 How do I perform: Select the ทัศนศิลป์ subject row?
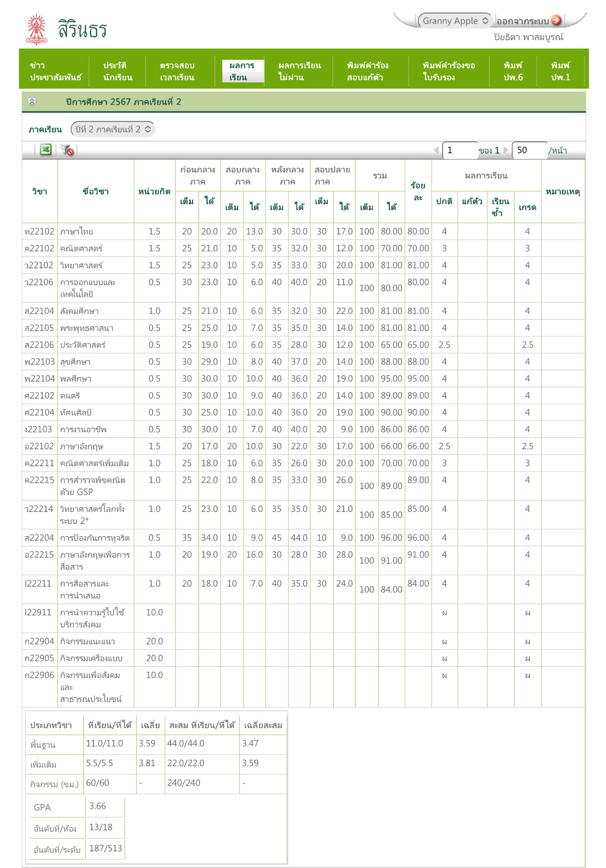coord(303,412)
